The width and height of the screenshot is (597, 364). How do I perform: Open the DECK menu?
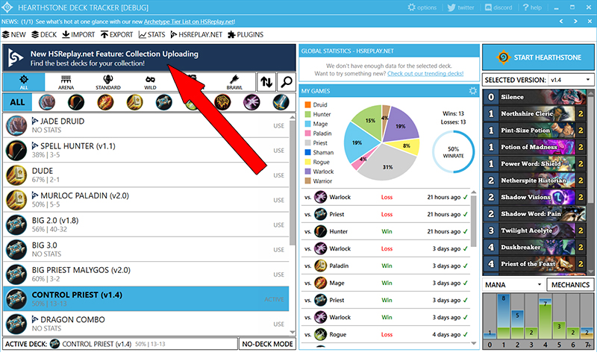coord(44,34)
